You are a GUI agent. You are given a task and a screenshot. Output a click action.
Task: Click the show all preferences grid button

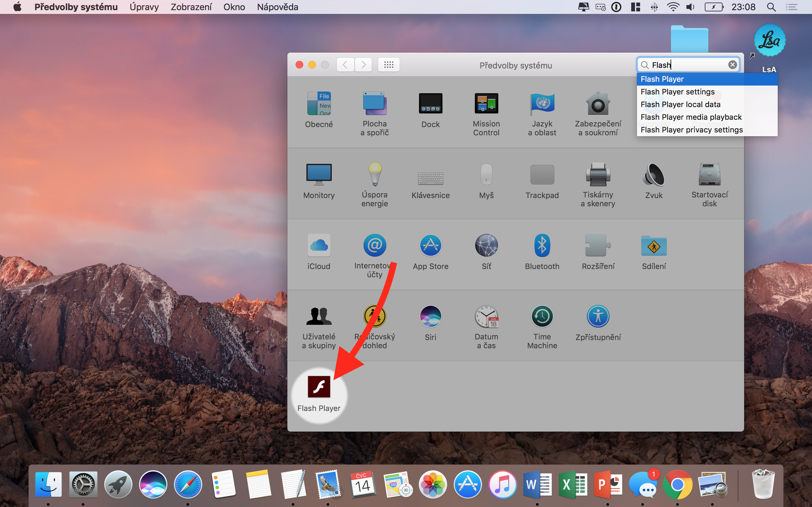[389, 65]
